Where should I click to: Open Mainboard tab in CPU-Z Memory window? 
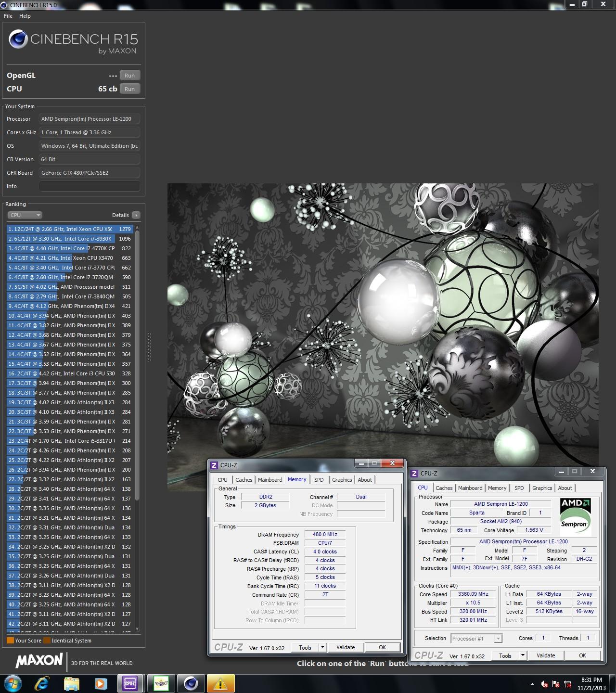pos(270,480)
